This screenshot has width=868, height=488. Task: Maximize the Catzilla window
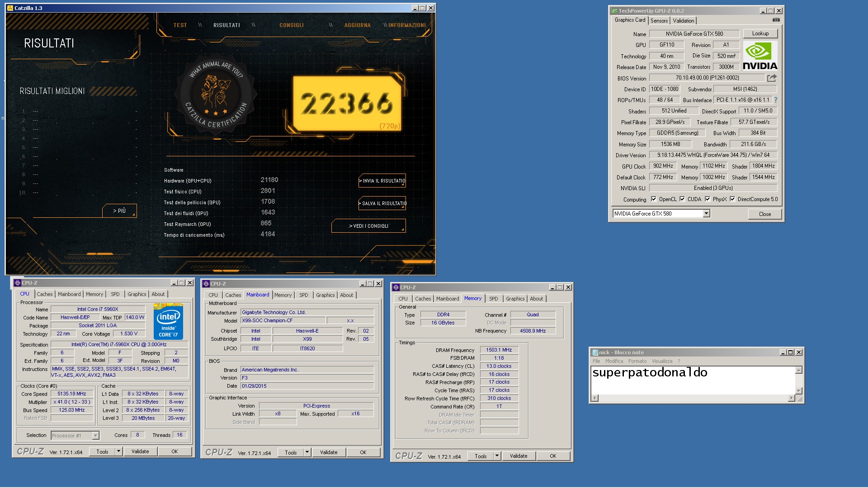pos(423,8)
